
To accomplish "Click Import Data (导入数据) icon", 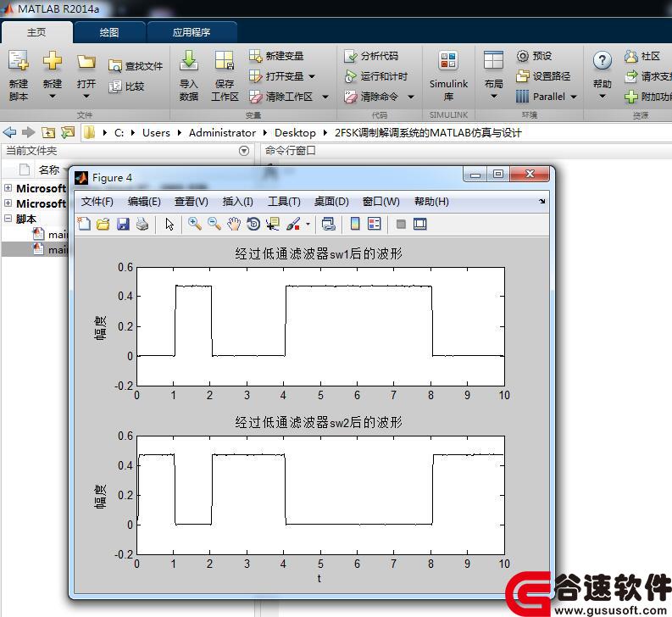I will click(189, 60).
